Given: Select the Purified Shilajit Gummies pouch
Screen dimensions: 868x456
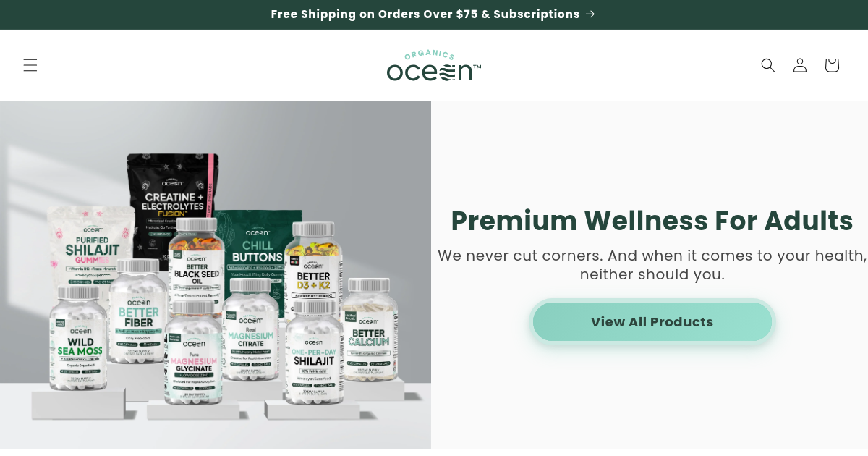Looking at the screenshot, I should 83,242.
